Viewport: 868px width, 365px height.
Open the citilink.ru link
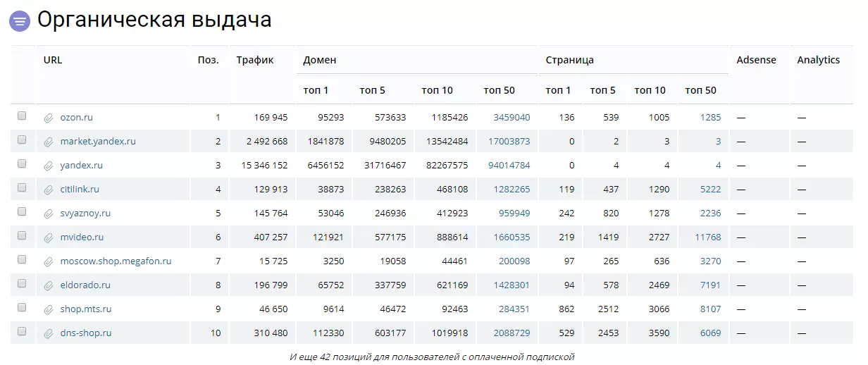pos(80,190)
